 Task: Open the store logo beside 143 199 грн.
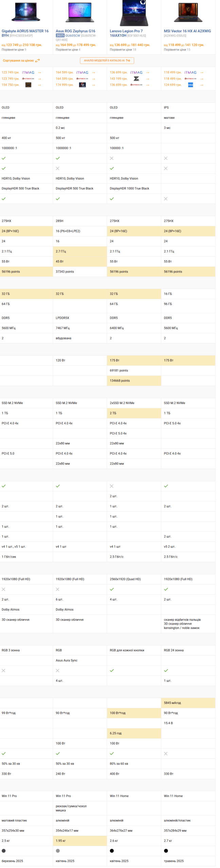click(x=136, y=79)
